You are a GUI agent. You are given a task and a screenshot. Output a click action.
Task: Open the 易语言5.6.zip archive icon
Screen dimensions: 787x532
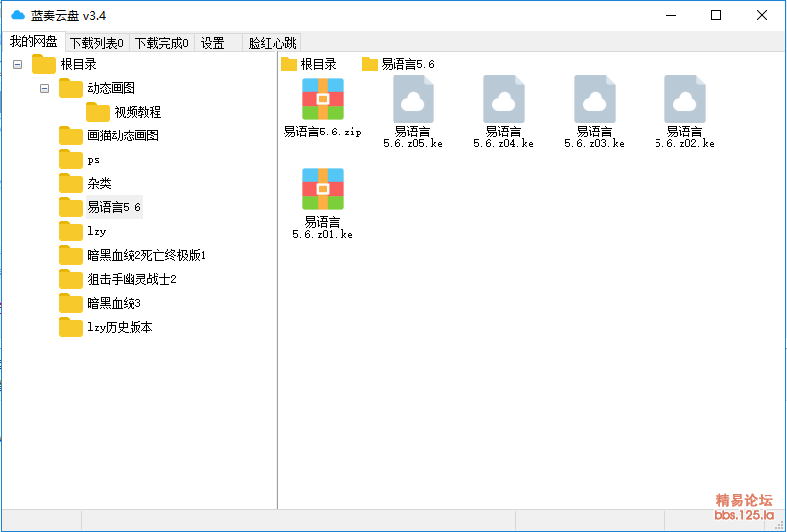(x=322, y=99)
